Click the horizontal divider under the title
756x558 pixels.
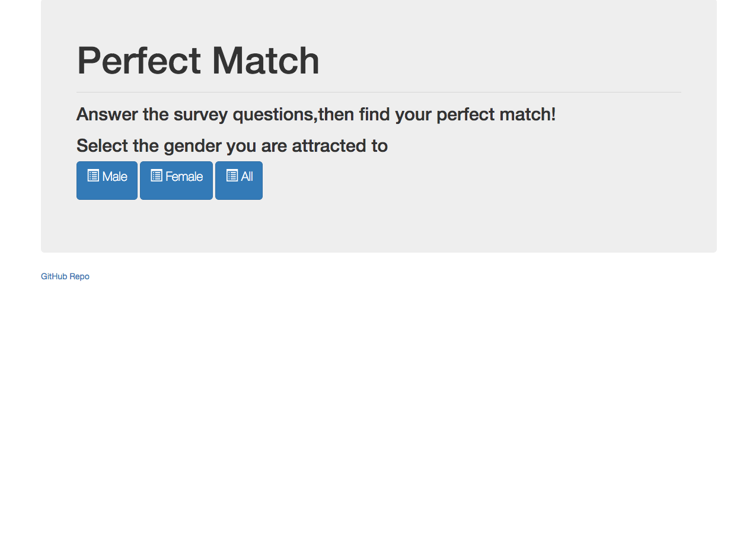click(x=378, y=93)
